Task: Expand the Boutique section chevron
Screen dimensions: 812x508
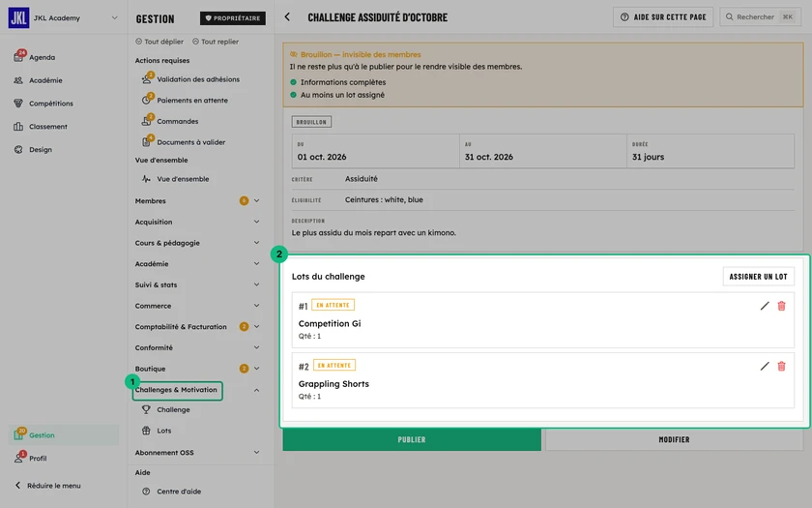Action: click(x=256, y=369)
